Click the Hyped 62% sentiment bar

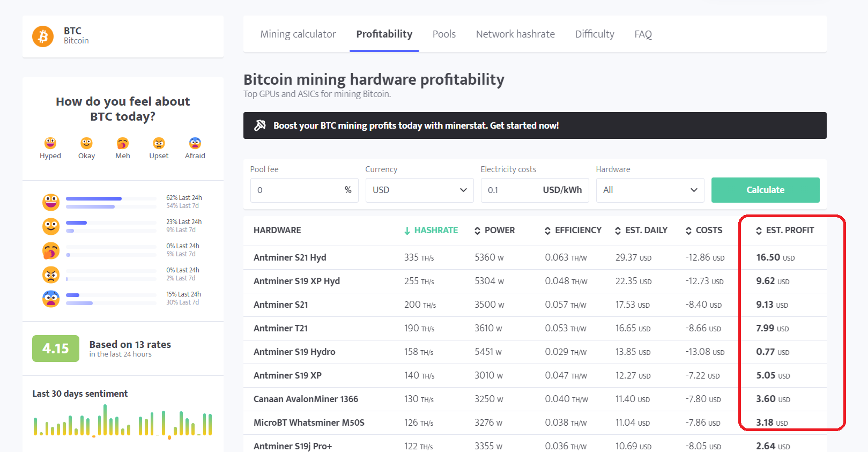[111, 199]
